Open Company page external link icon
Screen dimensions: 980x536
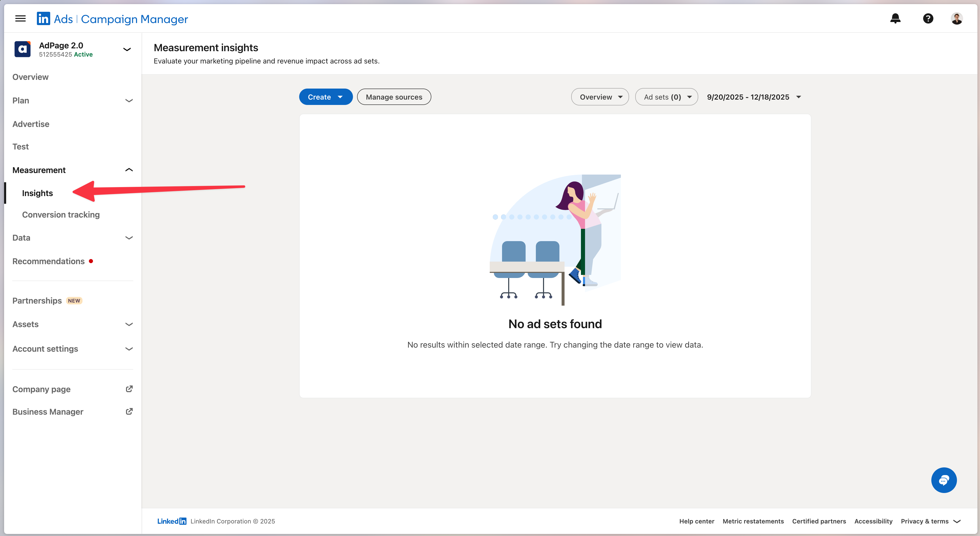[129, 389]
